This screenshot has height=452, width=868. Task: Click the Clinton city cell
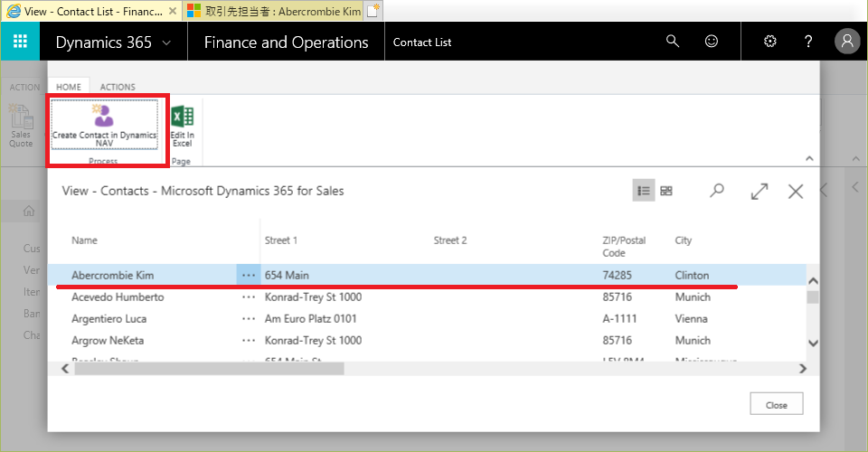(x=692, y=275)
